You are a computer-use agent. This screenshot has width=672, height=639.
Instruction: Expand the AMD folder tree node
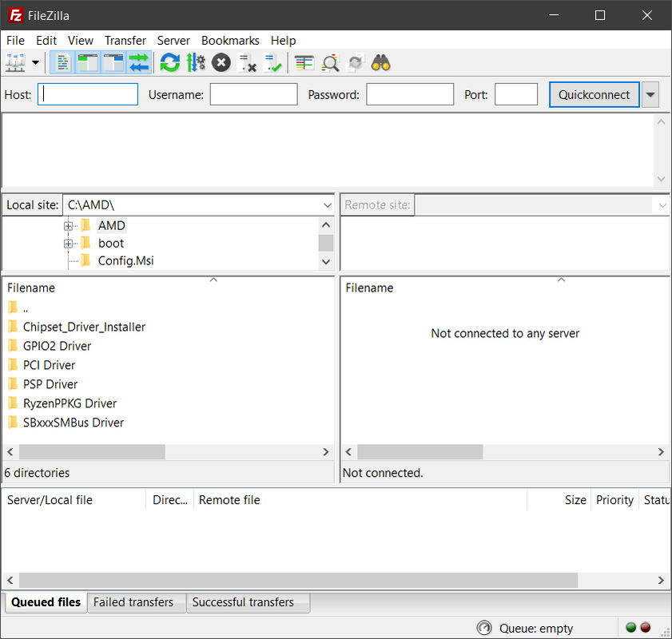[x=68, y=226]
